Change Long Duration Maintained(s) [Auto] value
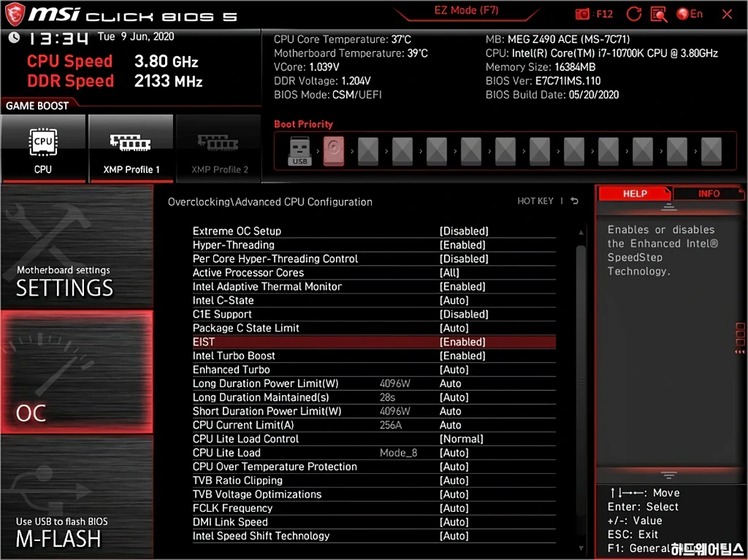The image size is (748, 560). click(x=454, y=397)
